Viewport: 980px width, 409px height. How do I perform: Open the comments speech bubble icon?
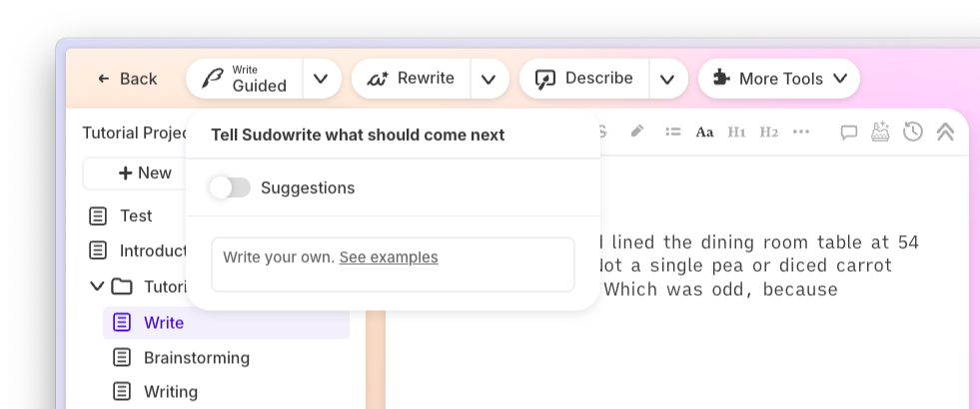click(x=849, y=132)
